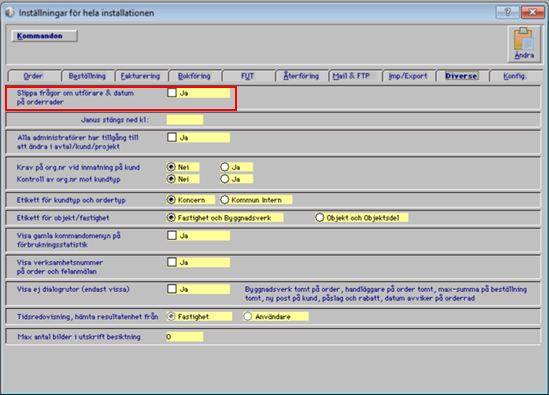The image size is (549, 395).
Task: Click the 'Byggnadsverk tomt på order' description text
Action: click(386, 294)
